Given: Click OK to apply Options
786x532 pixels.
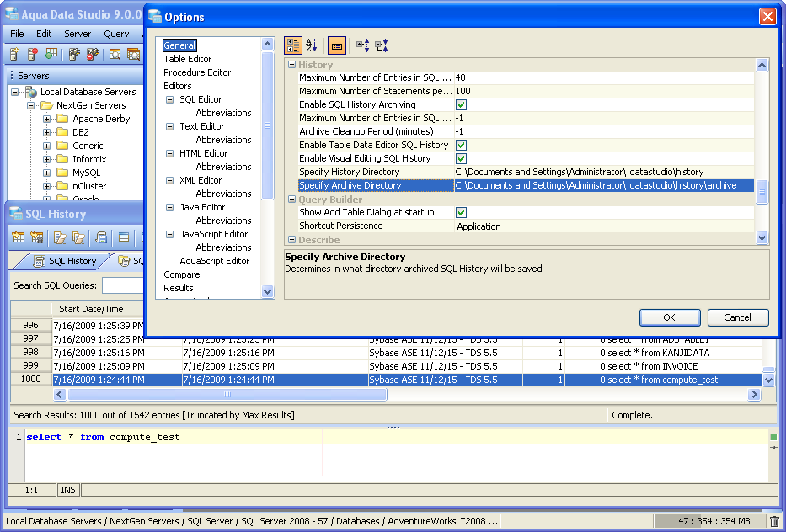Looking at the screenshot, I should click(x=670, y=317).
